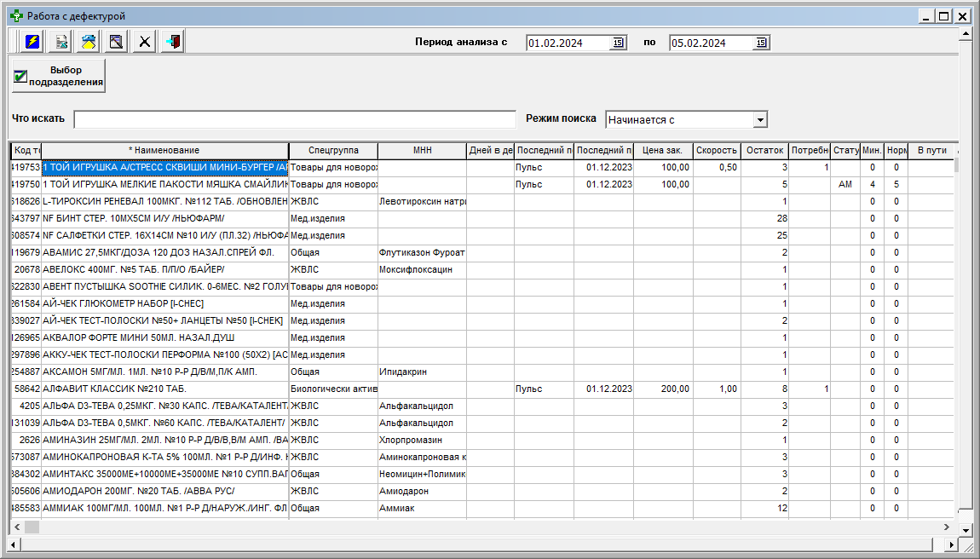Click the toolbar icon with the yellow diamond
Screen dimensions: 980x559
pos(89,42)
